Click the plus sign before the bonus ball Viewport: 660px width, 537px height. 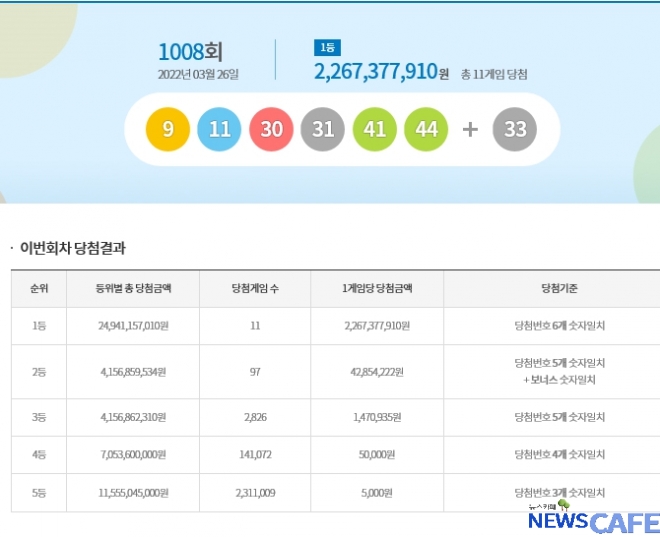tap(470, 130)
